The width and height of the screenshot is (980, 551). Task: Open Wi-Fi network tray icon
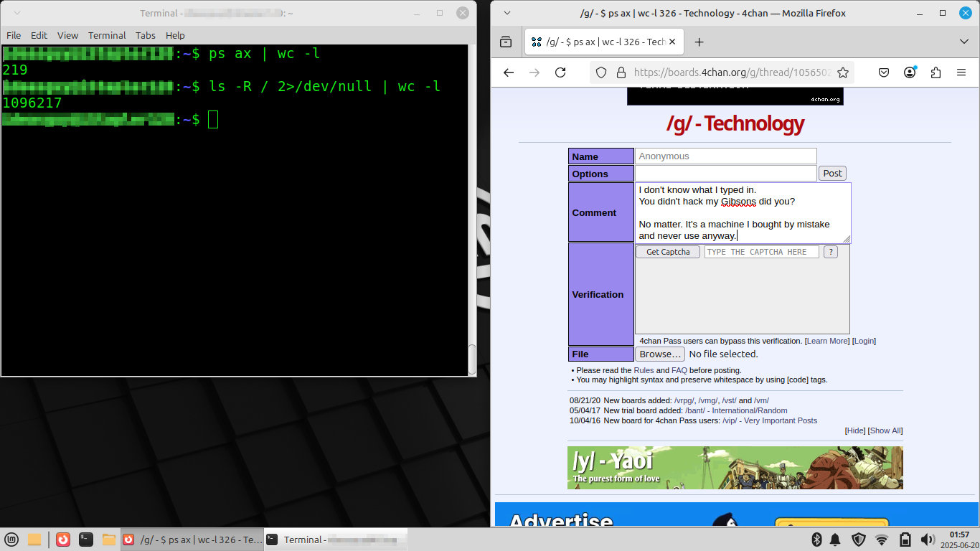coord(882,540)
